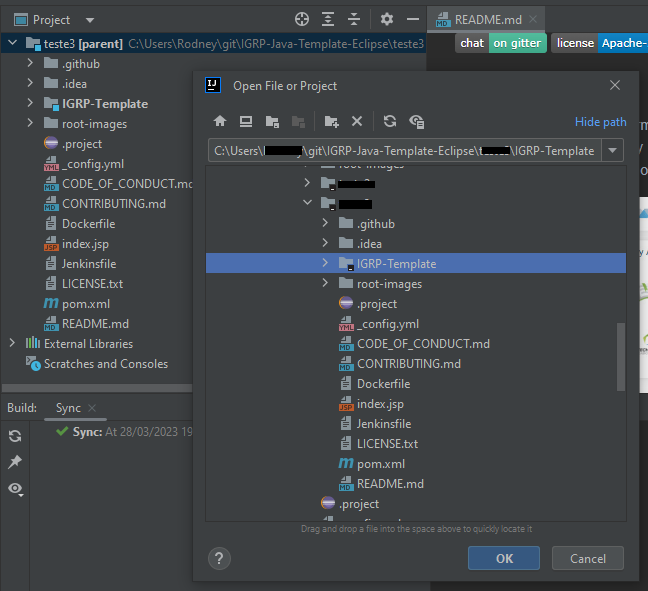Click the license Apache badge

click(x=599, y=43)
